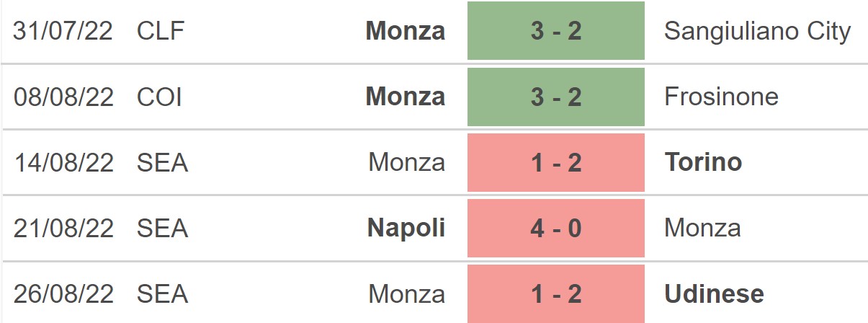Click the date 14/08/22
The width and height of the screenshot is (868, 323).
coord(63,162)
